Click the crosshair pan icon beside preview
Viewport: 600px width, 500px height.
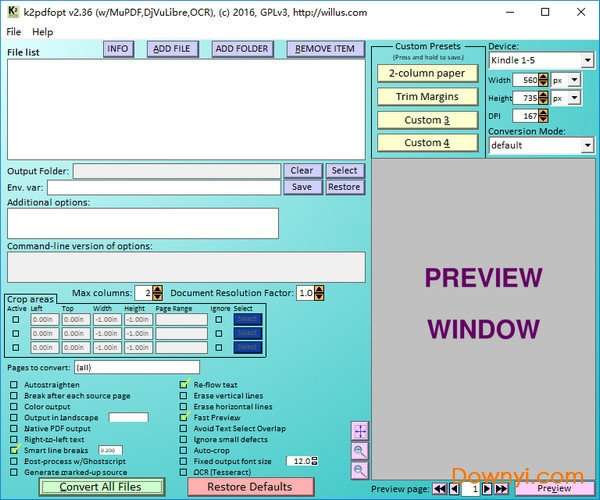(x=360, y=432)
